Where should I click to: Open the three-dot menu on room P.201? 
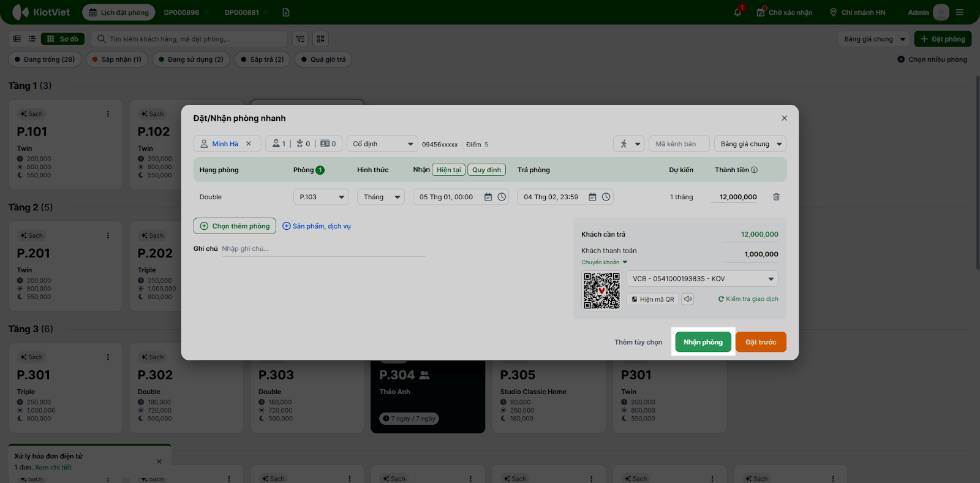[x=108, y=235]
